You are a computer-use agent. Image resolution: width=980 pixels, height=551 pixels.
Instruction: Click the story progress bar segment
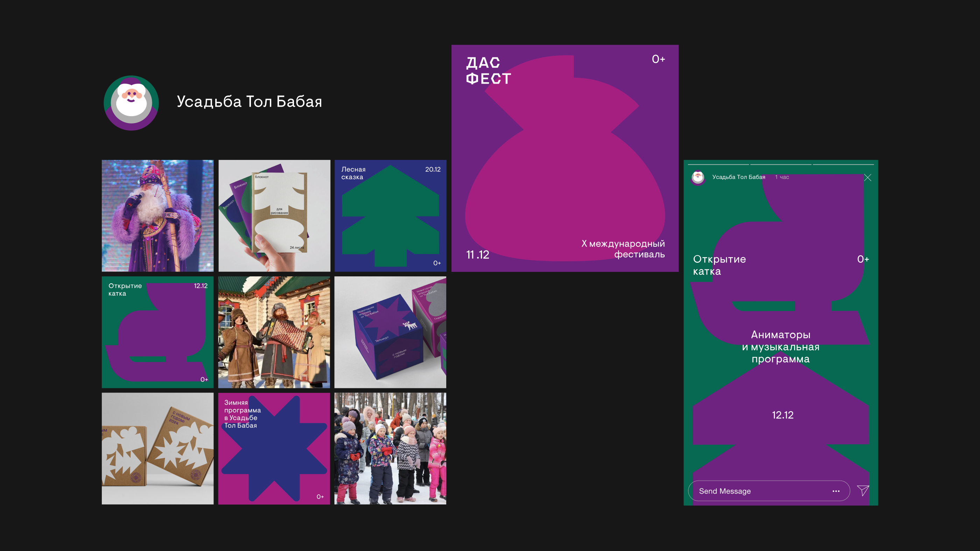718,164
